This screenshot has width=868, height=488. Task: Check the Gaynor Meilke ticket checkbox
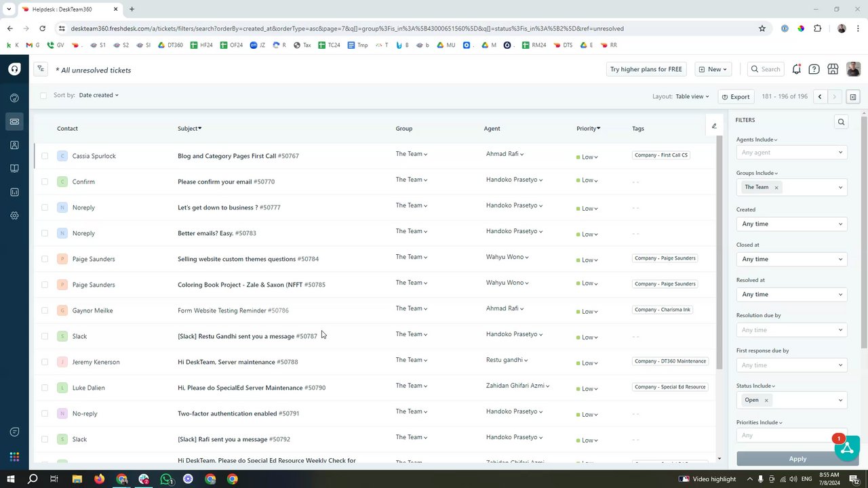click(x=45, y=310)
